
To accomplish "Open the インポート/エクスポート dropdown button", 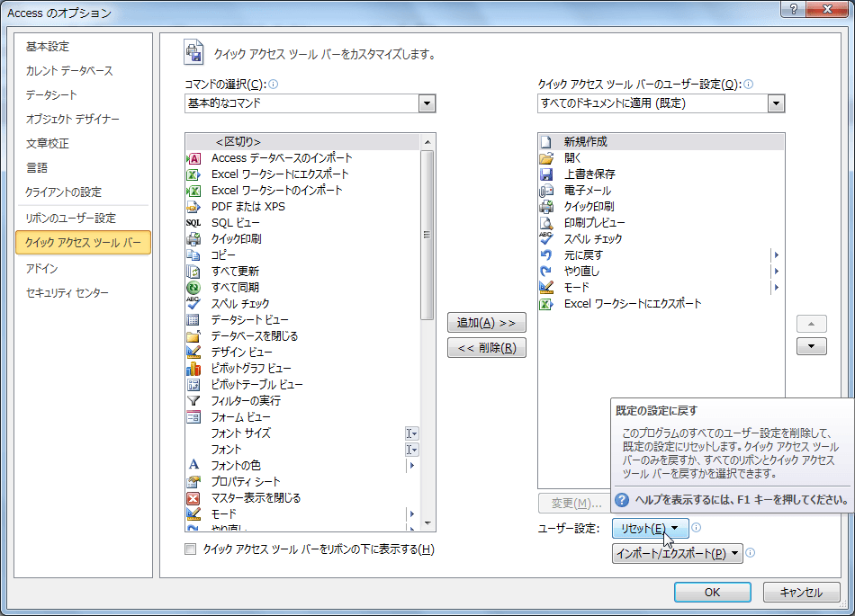I will [x=677, y=554].
